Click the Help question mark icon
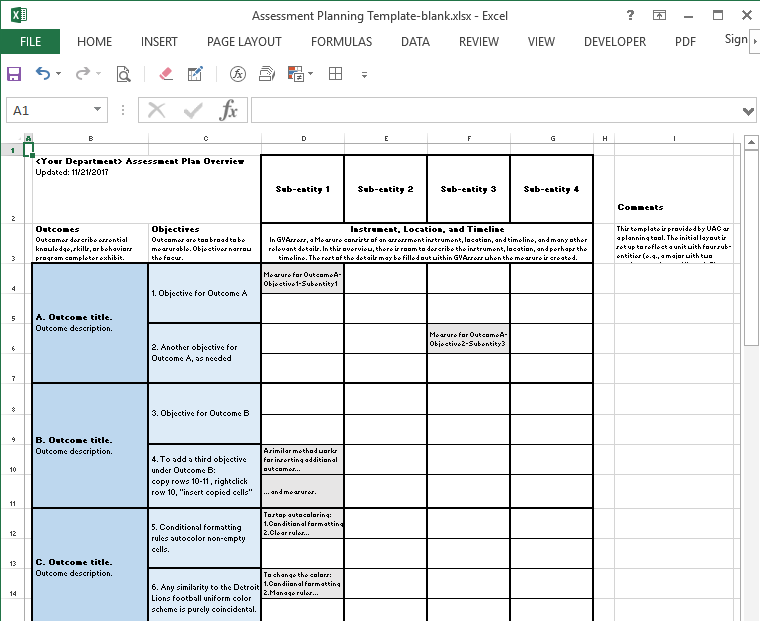The width and height of the screenshot is (760, 621). [629, 16]
